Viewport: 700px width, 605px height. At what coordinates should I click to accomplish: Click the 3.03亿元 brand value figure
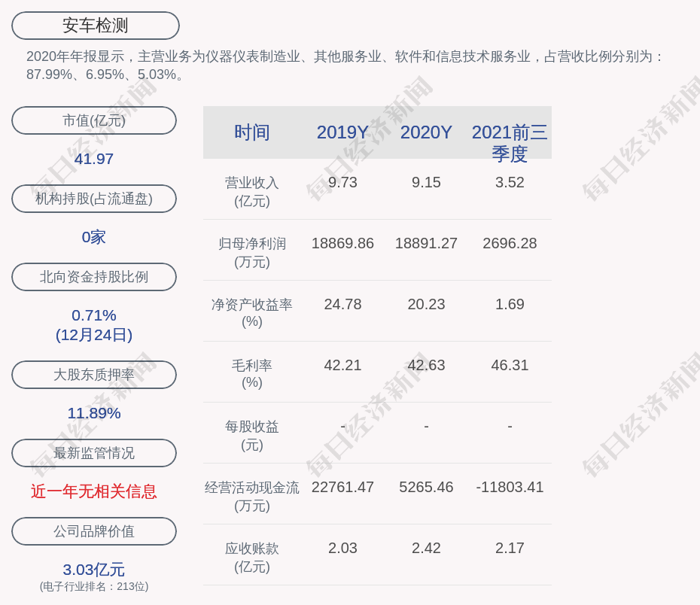point(94,570)
